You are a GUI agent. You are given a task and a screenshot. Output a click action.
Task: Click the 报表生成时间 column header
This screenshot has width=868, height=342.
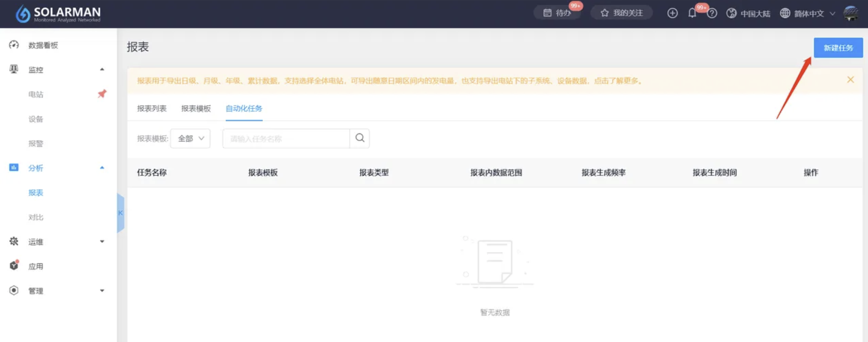pos(715,172)
